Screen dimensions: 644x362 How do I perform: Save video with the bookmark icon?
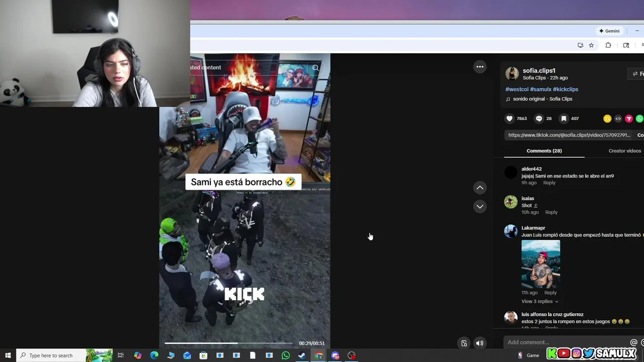[563, 119]
